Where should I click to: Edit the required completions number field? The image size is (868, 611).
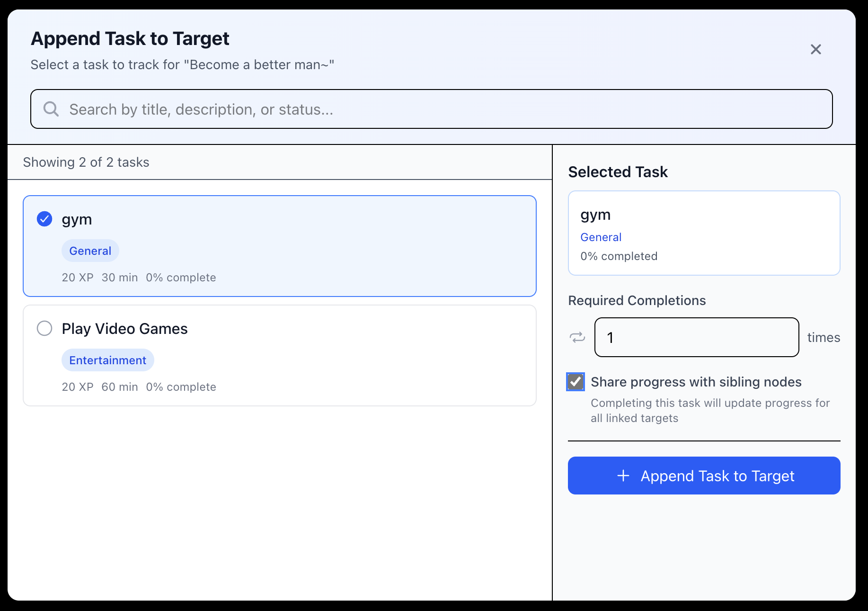697,337
